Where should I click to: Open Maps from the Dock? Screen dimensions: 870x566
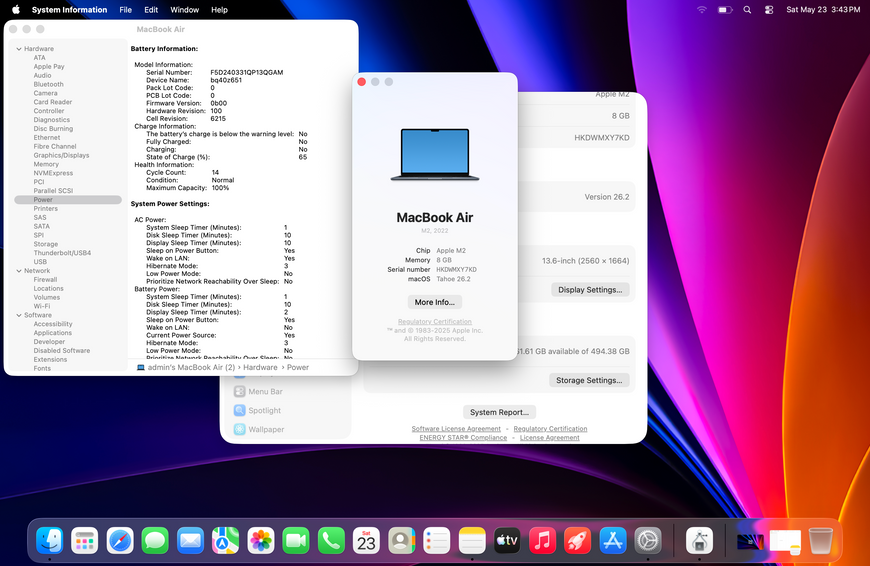point(225,540)
